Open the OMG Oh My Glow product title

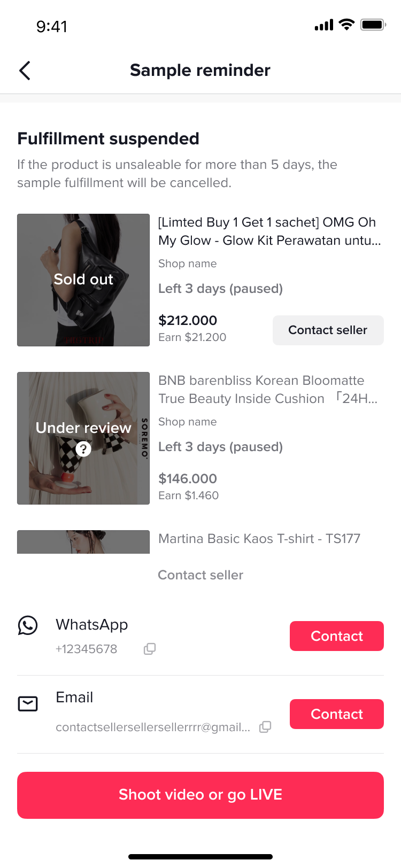[x=269, y=231]
